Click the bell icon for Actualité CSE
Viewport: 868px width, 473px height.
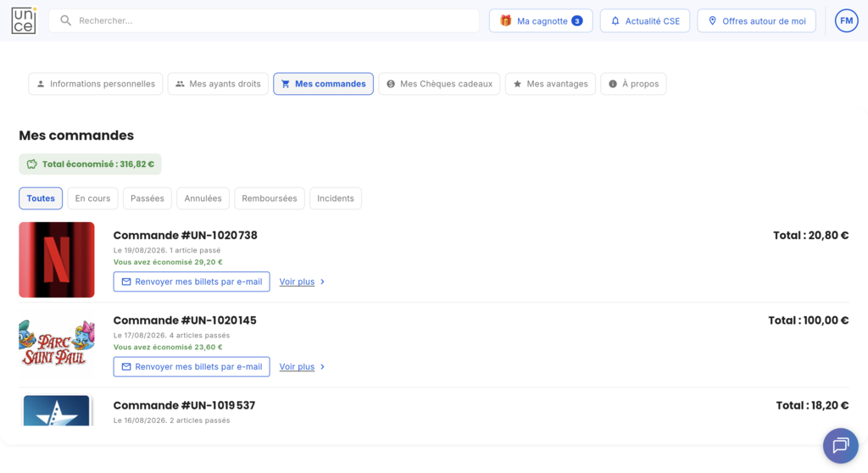coord(615,21)
